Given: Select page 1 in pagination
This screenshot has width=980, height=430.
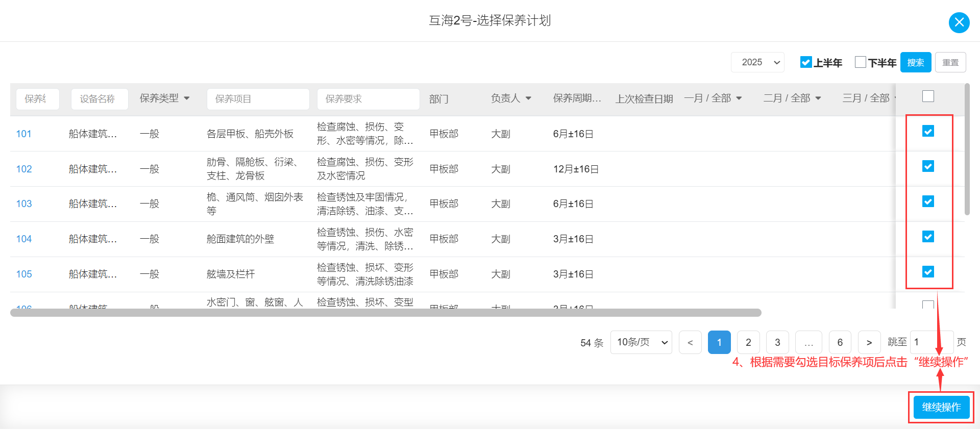Looking at the screenshot, I should [x=719, y=342].
